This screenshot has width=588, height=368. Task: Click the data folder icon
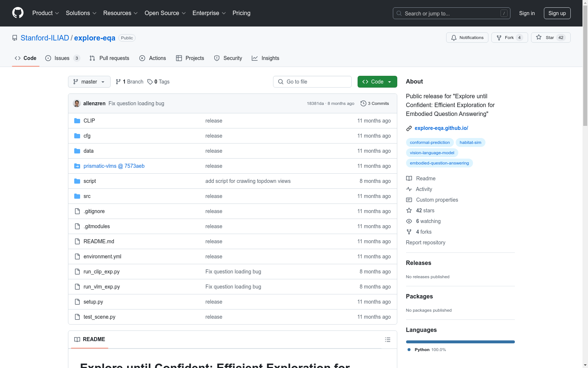coord(77,151)
